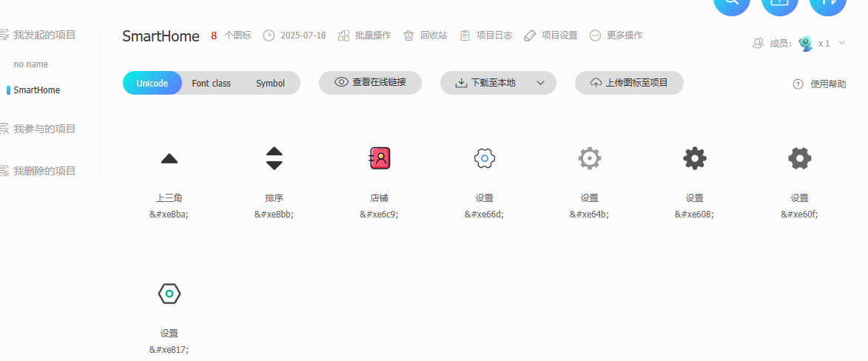Click the 成员 members person icon
Screen dimensions: 868x361
758,43
